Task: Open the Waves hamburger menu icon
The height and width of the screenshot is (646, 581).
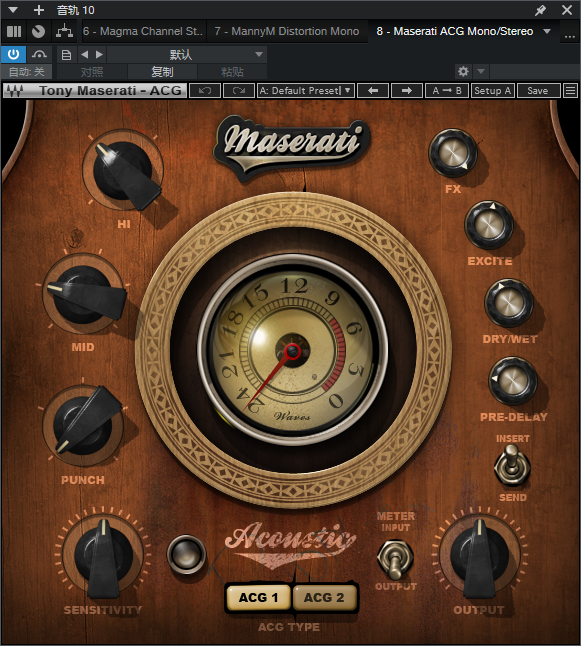Action: [570, 91]
